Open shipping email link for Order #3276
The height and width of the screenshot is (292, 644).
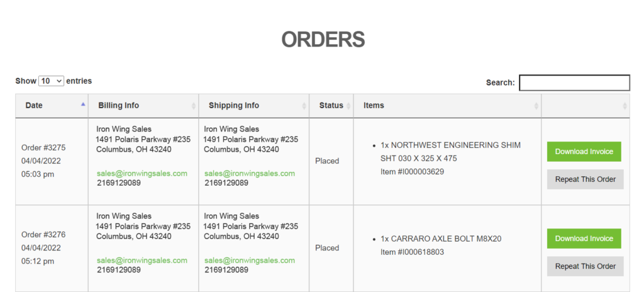(250, 261)
